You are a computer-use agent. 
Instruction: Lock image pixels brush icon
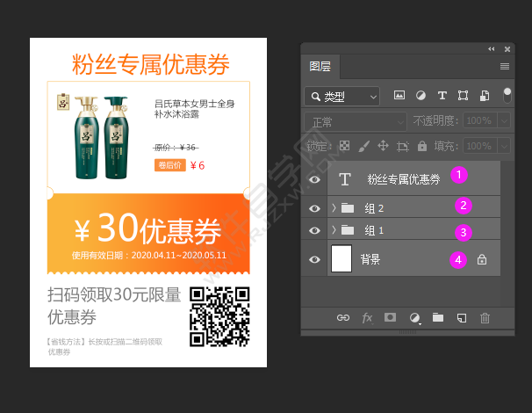point(363,146)
